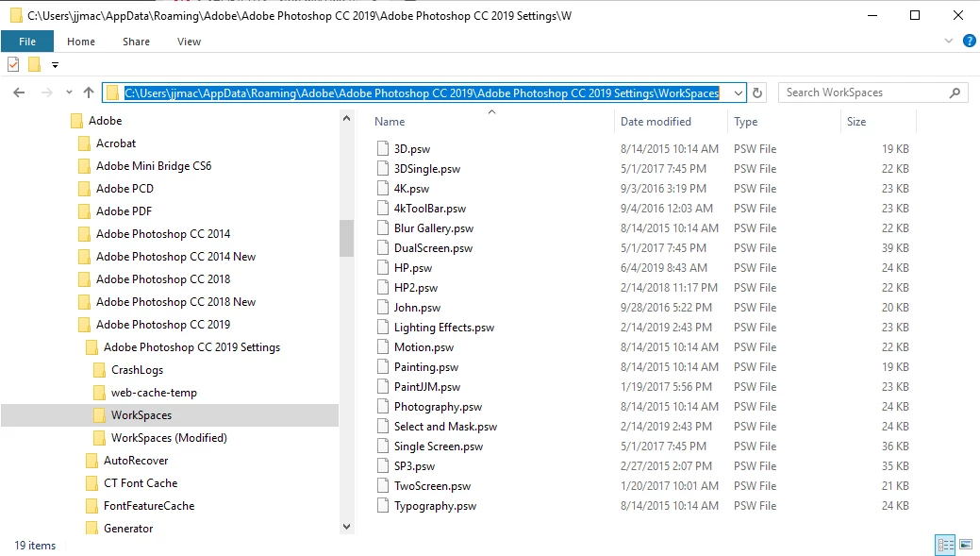Image resolution: width=980 pixels, height=556 pixels.
Task: Select the 3DSingle.psw file name
Action: (x=427, y=169)
